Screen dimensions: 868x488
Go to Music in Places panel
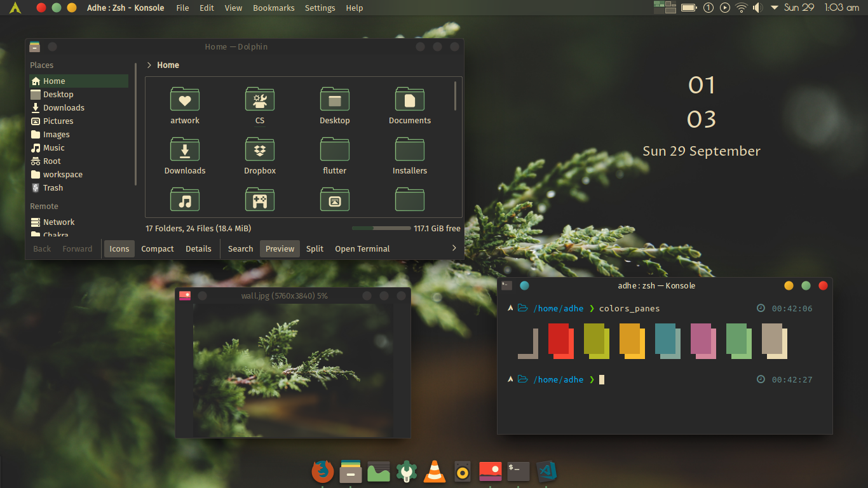(x=79, y=147)
